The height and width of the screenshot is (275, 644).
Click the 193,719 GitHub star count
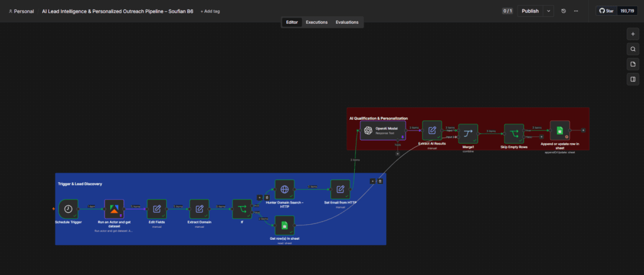(x=627, y=11)
